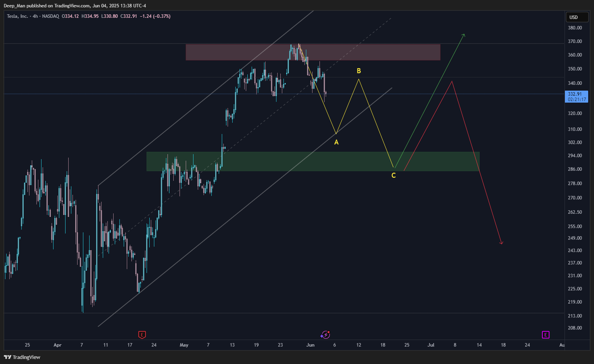The width and height of the screenshot is (594, 364).
Task: Click the 270.00 price axis label
Action: [x=575, y=198]
